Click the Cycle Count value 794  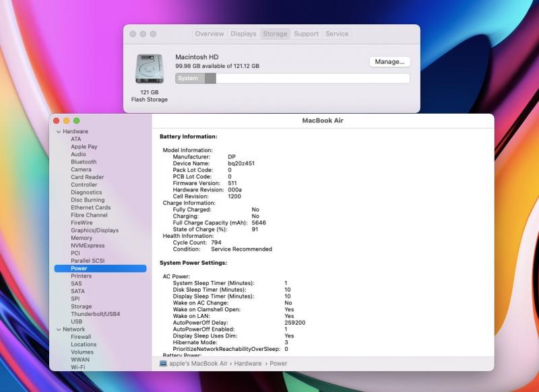tap(216, 242)
